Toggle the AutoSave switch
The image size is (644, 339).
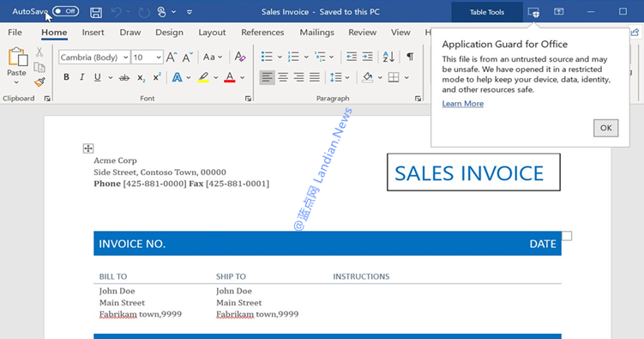tap(65, 11)
